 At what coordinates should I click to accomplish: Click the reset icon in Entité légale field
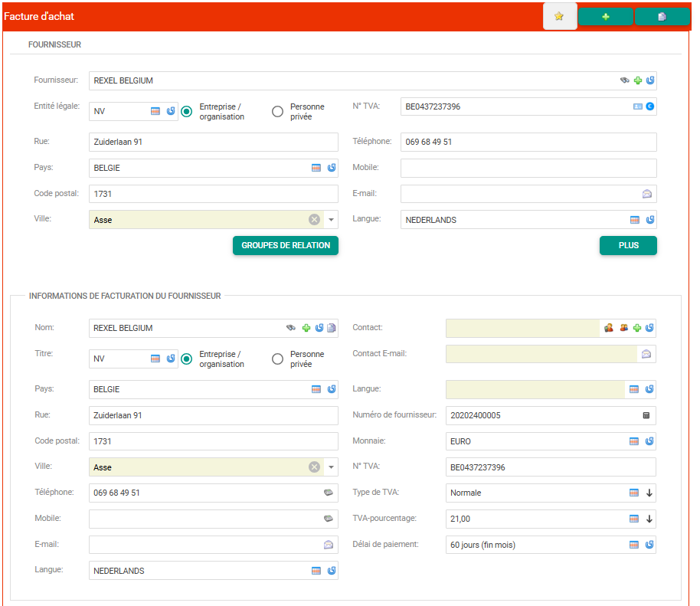point(171,111)
